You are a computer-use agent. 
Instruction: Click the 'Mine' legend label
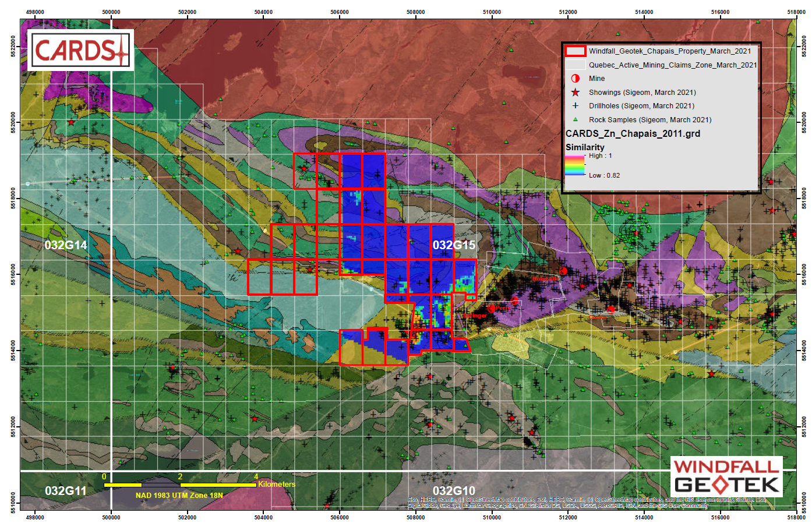(596, 79)
